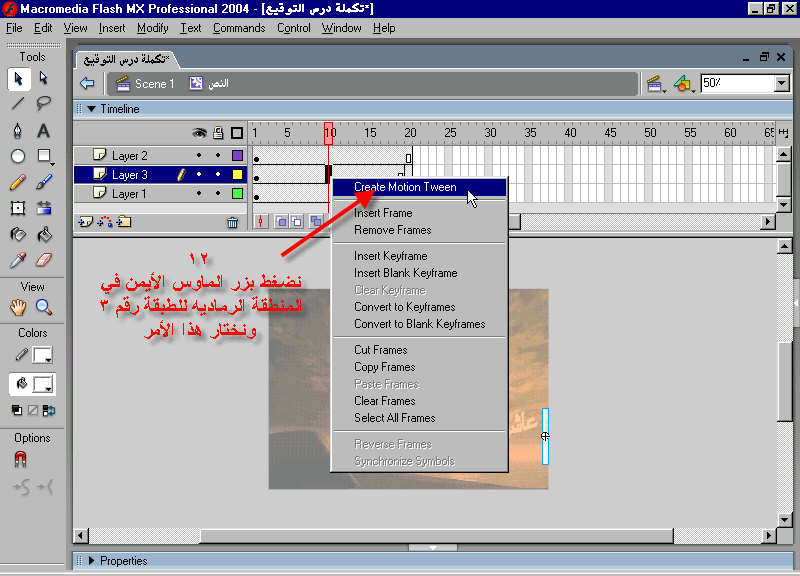The height and width of the screenshot is (576, 800).
Task: Open the stroke color swatch
Action: [42, 355]
